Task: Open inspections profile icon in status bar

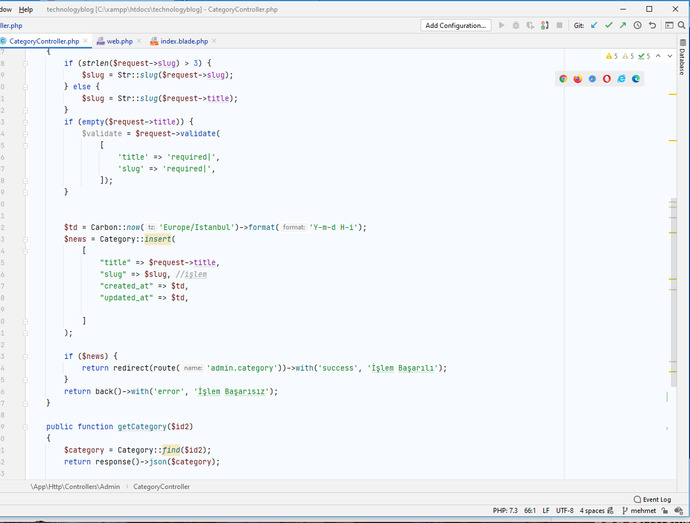Action: (679, 511)
